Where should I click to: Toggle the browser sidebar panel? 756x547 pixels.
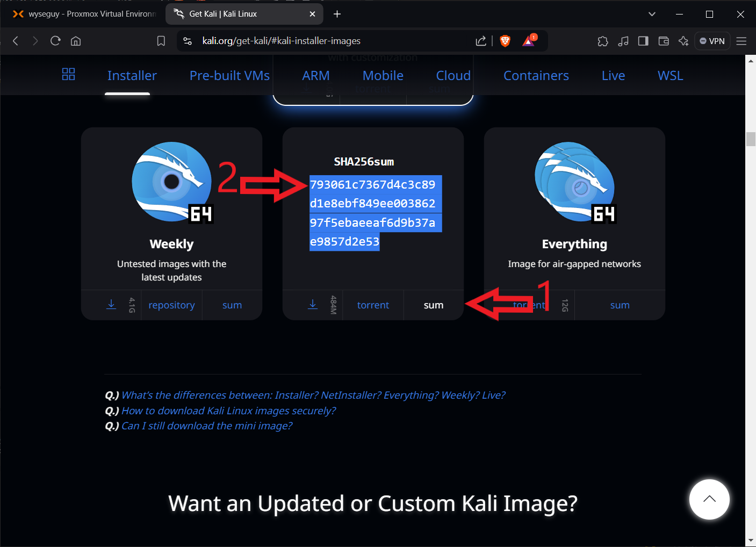(643, 41)
